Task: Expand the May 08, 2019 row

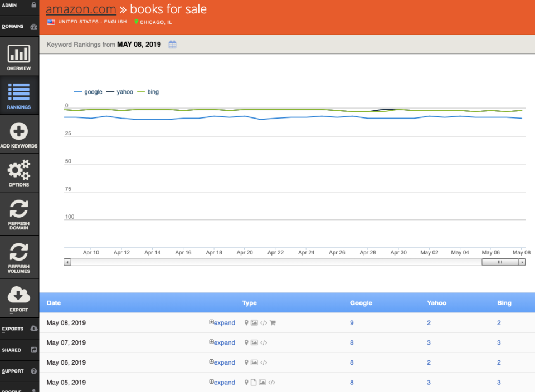Action: tap(222, 322)
